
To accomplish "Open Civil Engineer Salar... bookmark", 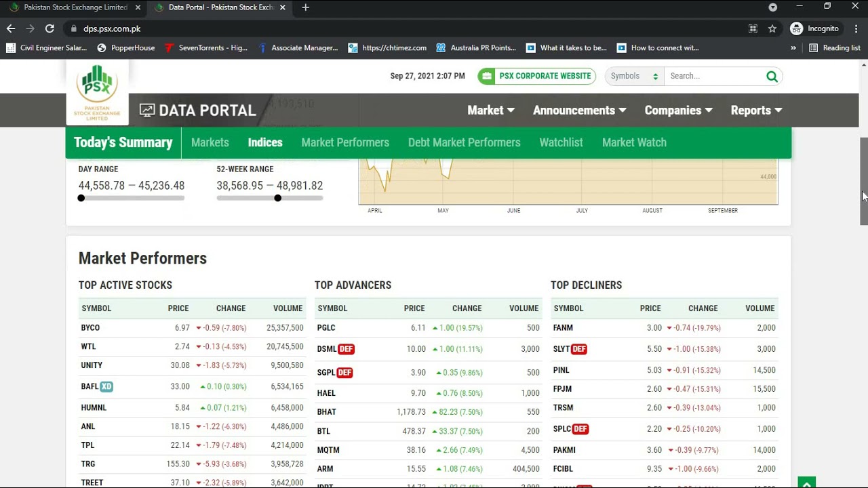I will 46,48.
